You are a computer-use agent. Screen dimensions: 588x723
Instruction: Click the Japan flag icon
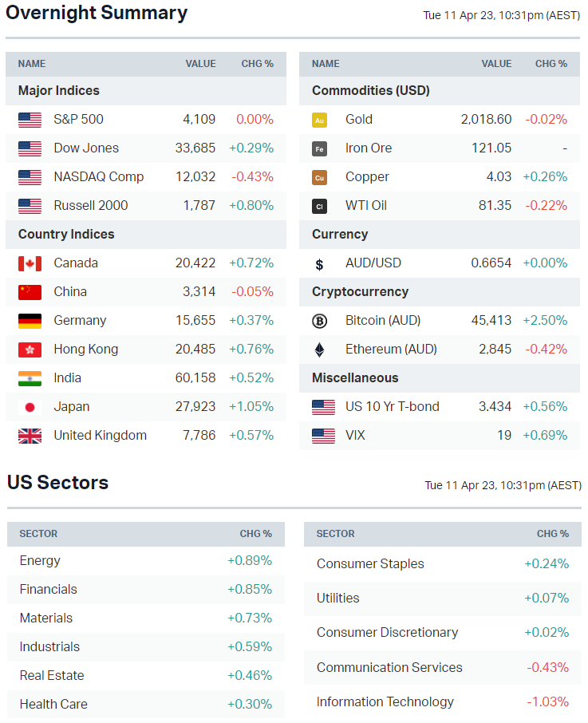tap(30, 407)
